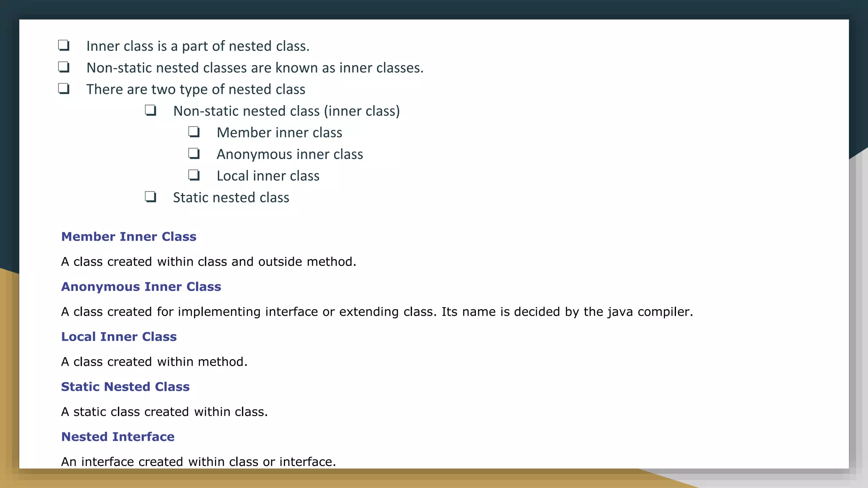Click the line 'Non-static nested classes are known as inner classes.'
The height and width of the screenshot is (488, 868).
pyautogui.click(x=255, y=68)
